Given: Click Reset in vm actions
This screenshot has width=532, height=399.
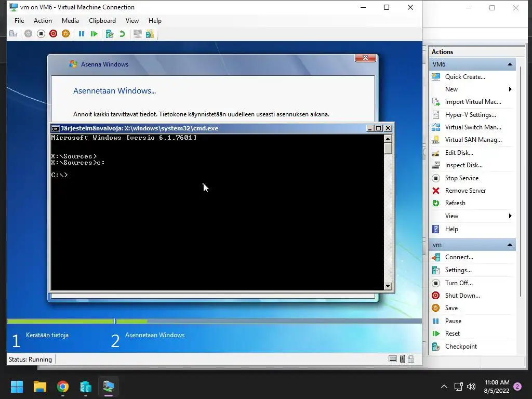Looking at the screenshot, I should (x=453, y=334).
